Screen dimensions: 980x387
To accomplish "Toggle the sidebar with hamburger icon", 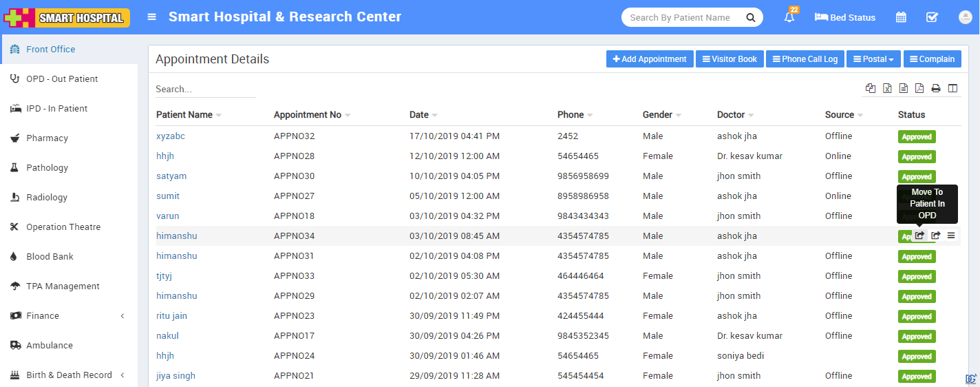I will click(x=152, y=17).
